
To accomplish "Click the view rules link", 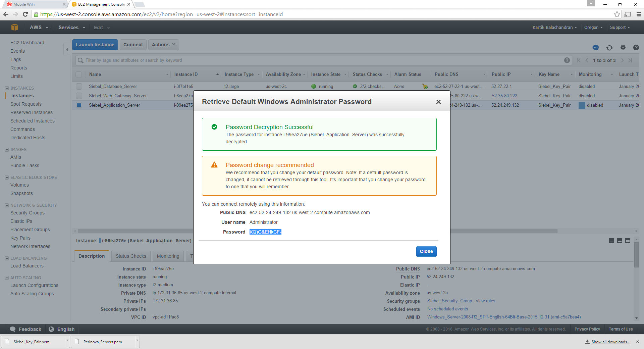I will click(x=485, y=301).
